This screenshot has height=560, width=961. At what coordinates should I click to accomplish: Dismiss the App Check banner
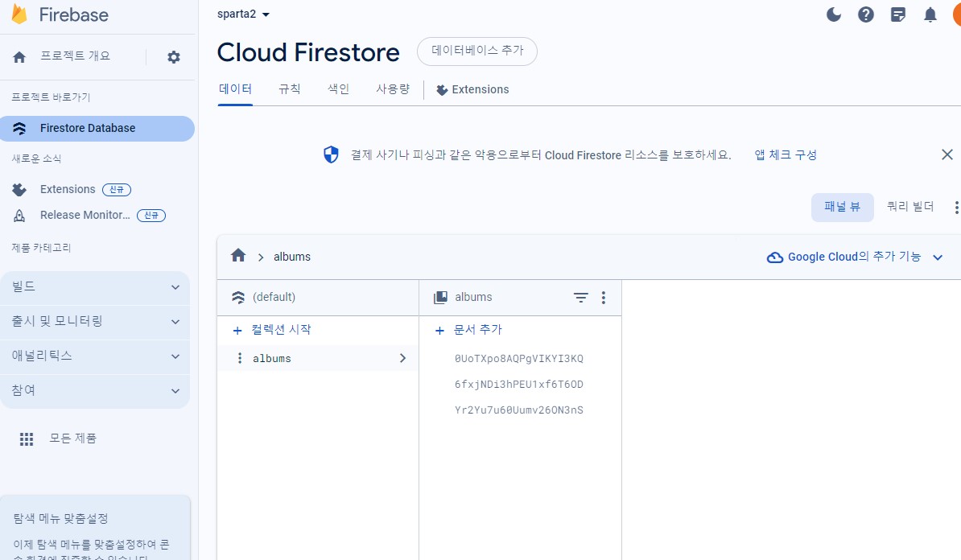947,154
